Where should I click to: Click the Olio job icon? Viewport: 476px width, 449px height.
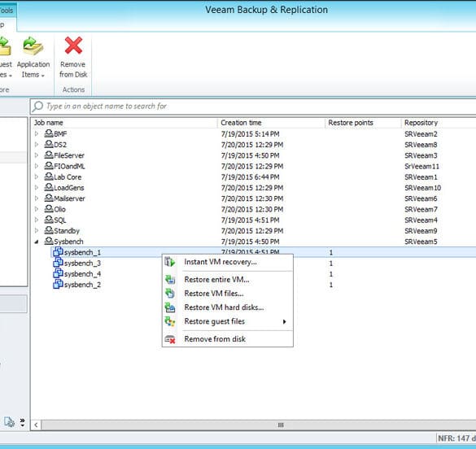click(x=49, y=208)
